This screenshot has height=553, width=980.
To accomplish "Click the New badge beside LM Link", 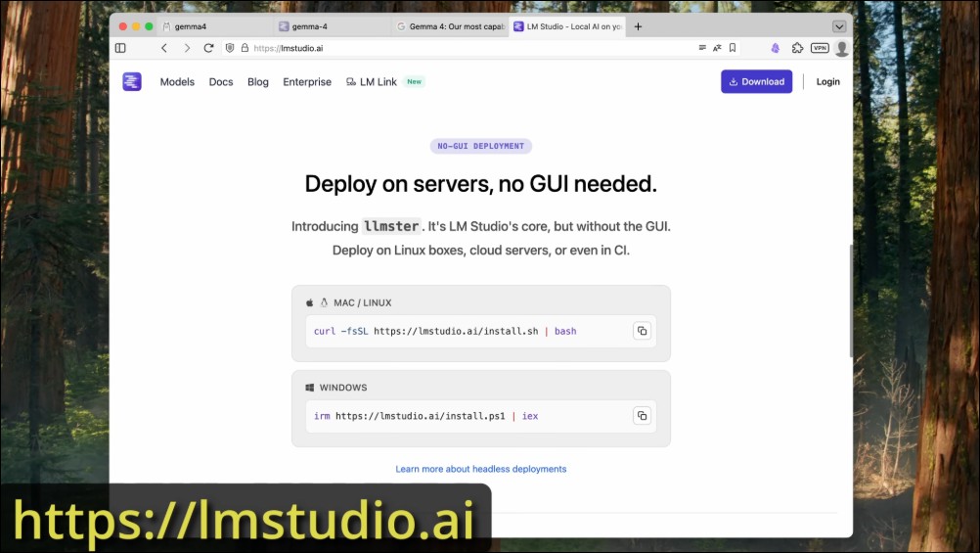I will pyautogui.click(x=414, y=82).
